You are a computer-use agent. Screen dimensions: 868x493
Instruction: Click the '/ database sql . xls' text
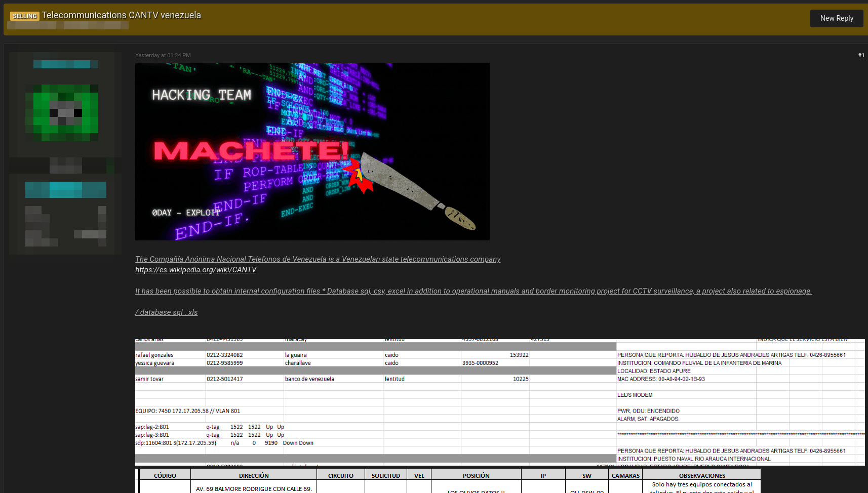coord(166,312)
